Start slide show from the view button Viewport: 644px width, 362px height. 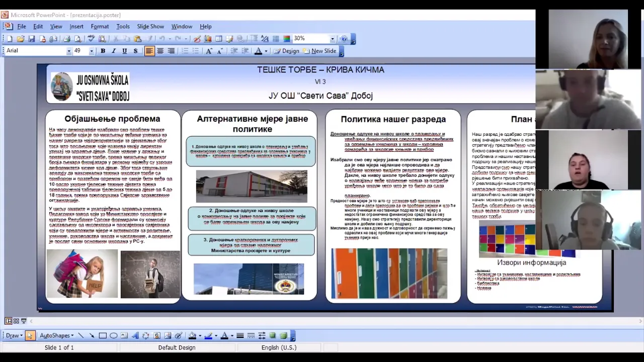pyautogui.click(x=23, y=321)
